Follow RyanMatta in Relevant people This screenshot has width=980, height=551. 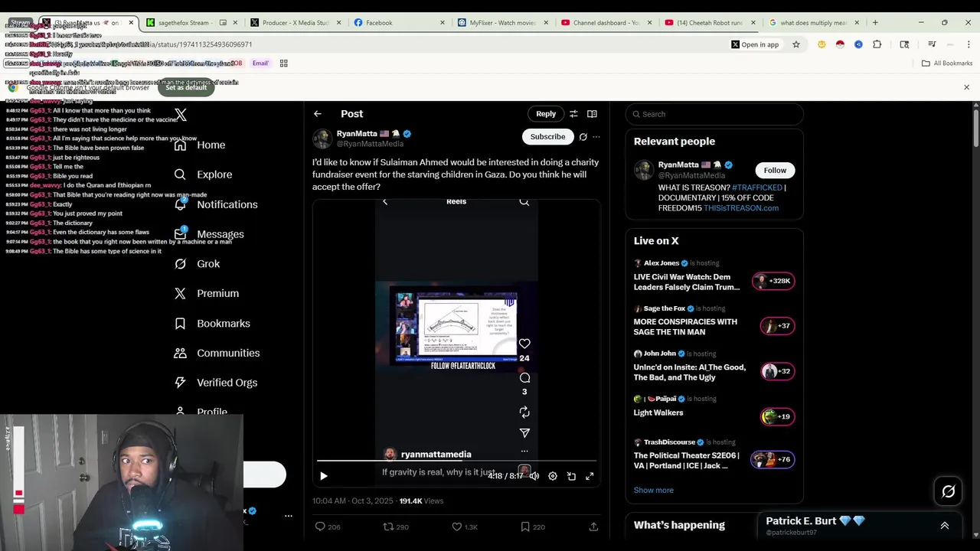point(775,170)
